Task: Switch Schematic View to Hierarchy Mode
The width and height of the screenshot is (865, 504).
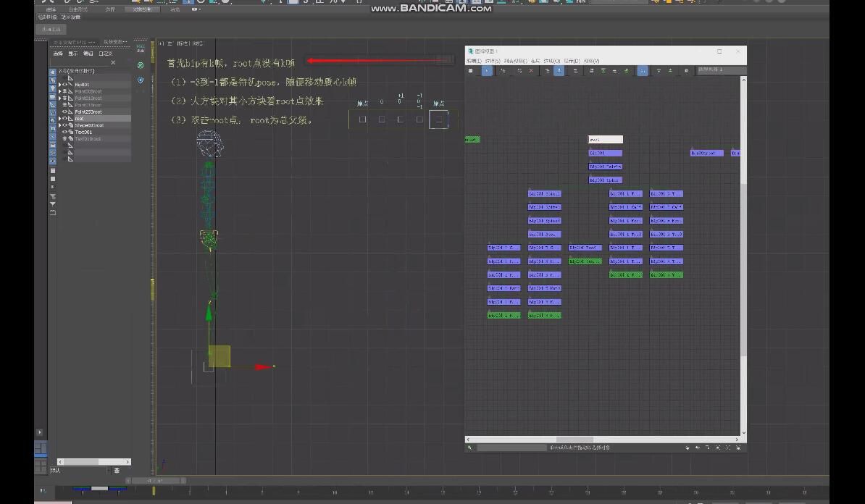Action: pyautogui.click(x=547, y=70)
